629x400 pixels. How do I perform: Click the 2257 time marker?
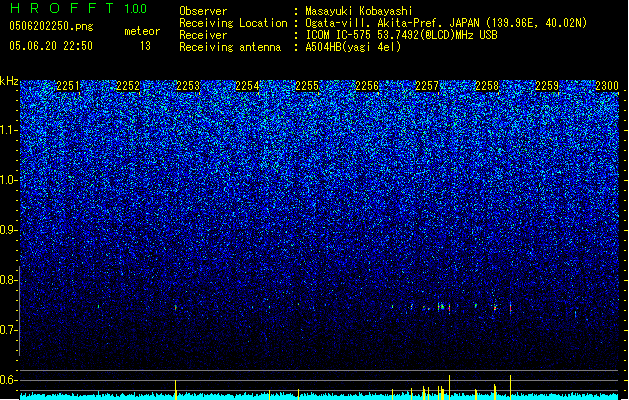427,86
